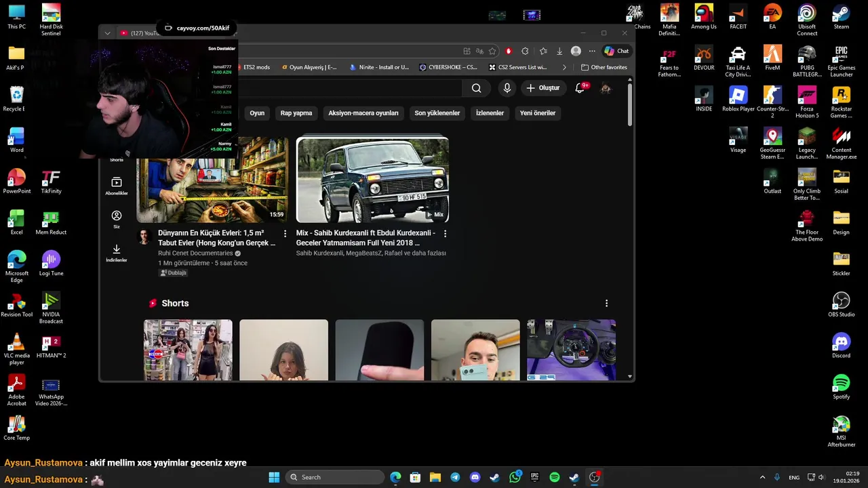Image resolution: width=868 pixels, height=488 pixels.
Task: Open Spotify desktop icon
Action: click(x=841, y=386)
